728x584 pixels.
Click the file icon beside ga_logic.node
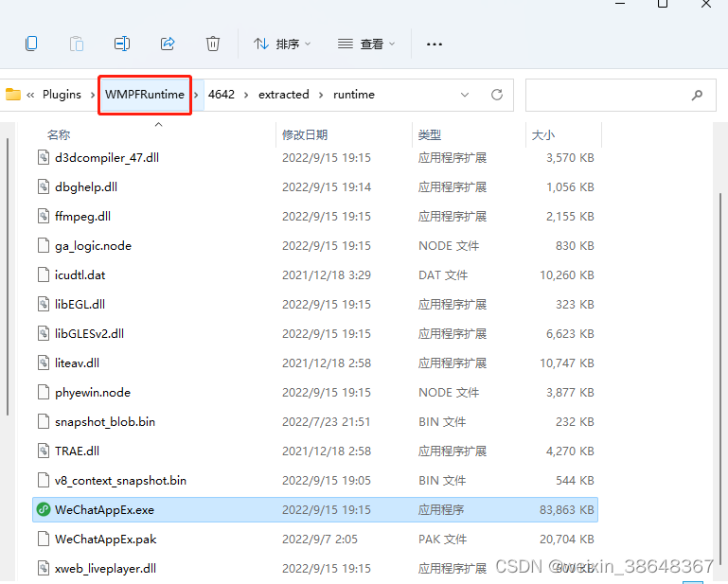click(44, 245)
